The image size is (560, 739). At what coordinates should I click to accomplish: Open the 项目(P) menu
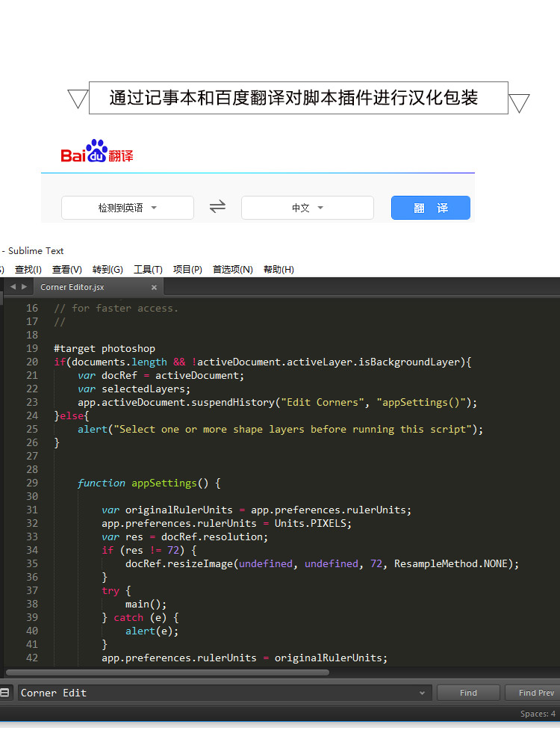[187, 270]
